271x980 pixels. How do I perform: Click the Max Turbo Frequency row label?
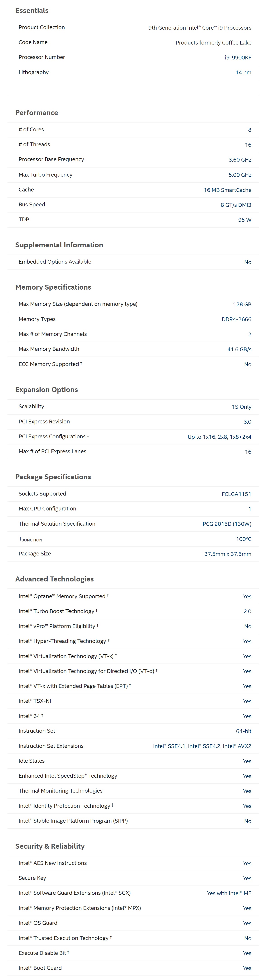[x=46, y=175]
